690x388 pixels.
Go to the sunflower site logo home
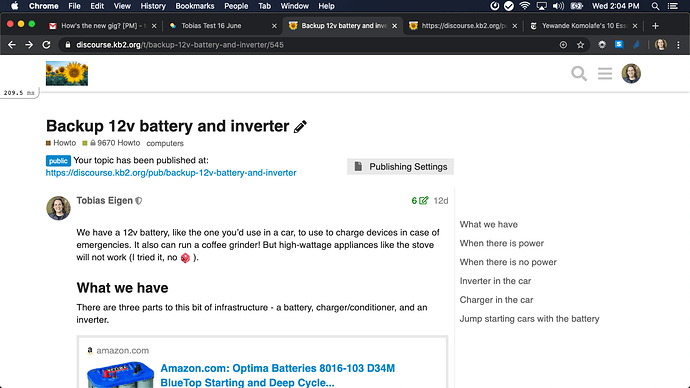coord(67,73)
